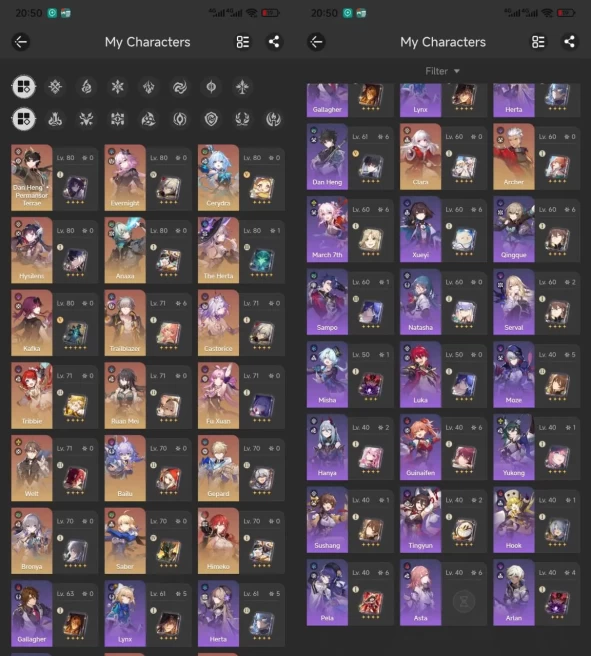This screenshot has width=591, height=656.
Task: Open March 7th character card
Action: [327, 229]
